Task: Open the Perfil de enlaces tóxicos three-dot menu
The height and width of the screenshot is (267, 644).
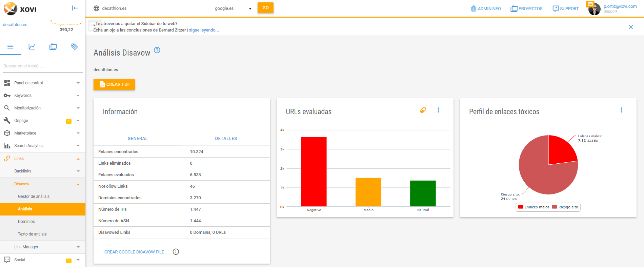Action: 622,110
